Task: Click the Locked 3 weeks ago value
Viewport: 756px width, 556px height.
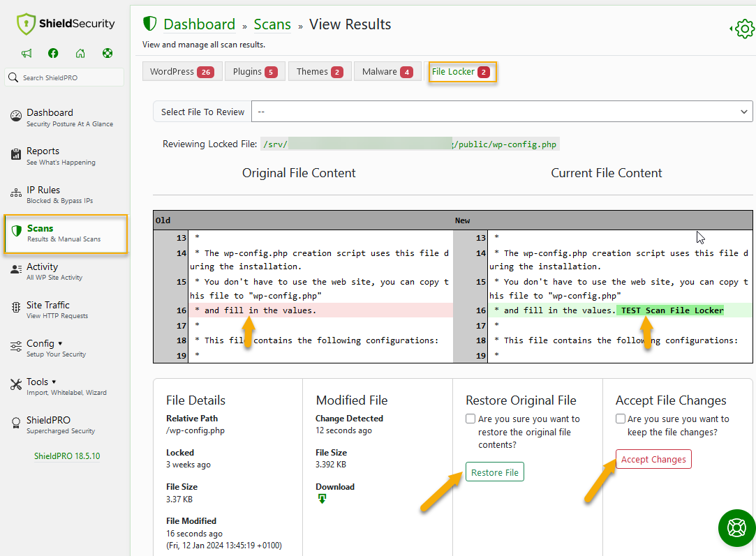Action: 188,465
